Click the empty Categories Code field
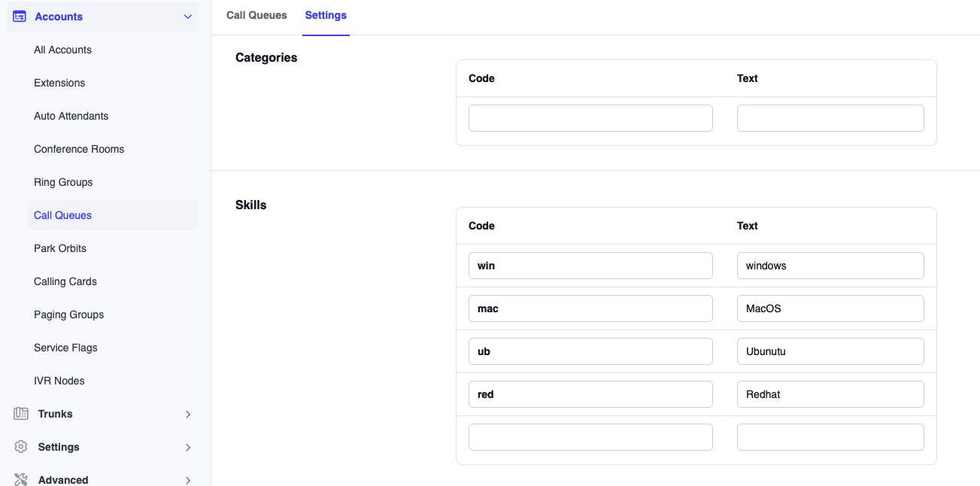 (x=590, y=118)
